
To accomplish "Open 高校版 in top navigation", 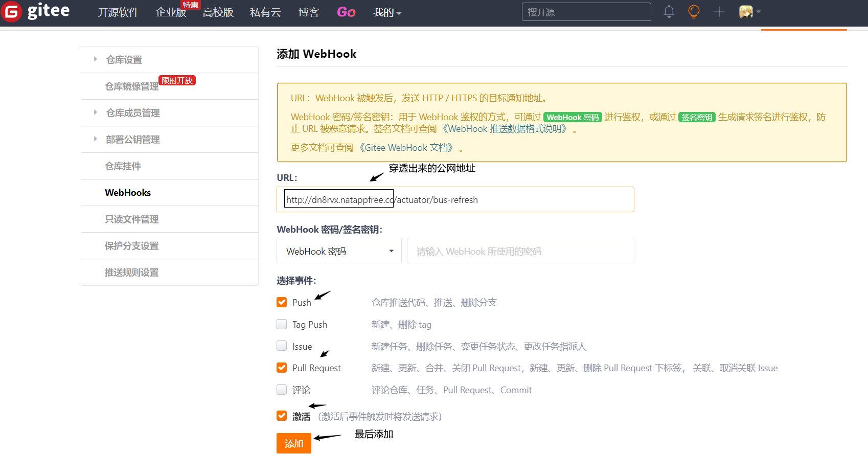I will (x=218, y=12).
